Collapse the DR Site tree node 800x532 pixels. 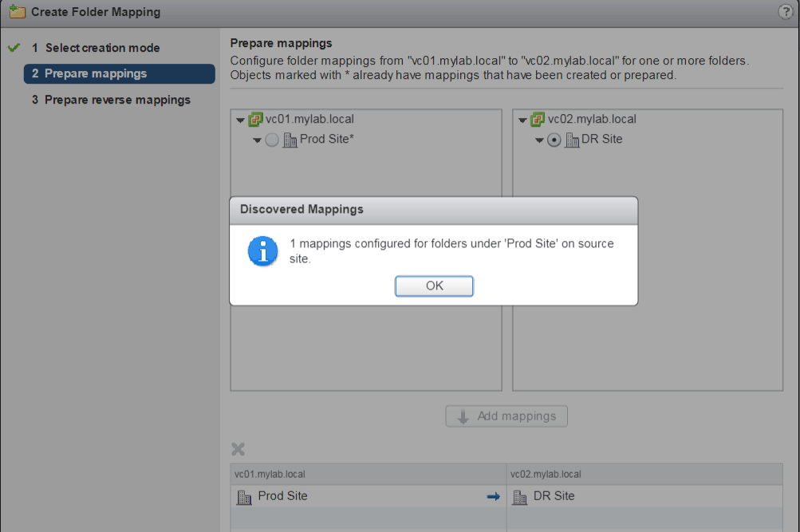click(x=539, y=140)
